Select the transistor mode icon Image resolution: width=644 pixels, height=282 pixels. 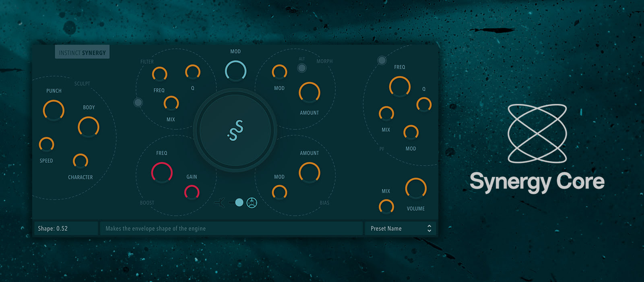[x=220, y=203]
